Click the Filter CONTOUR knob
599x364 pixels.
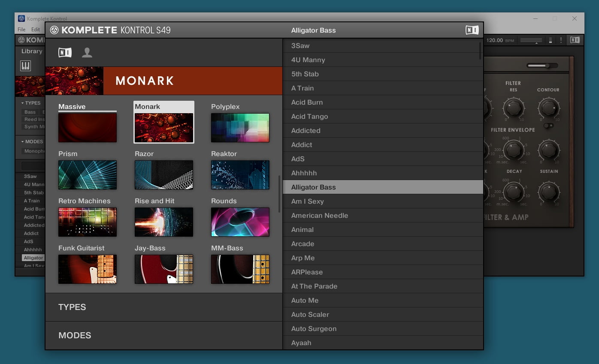[548, 107]
